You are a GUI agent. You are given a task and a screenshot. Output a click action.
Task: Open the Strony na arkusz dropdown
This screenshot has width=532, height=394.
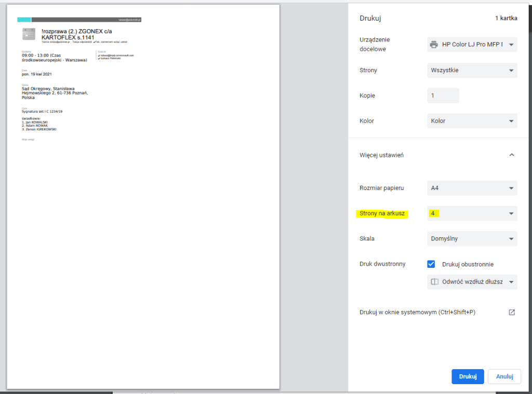(472, 213)
